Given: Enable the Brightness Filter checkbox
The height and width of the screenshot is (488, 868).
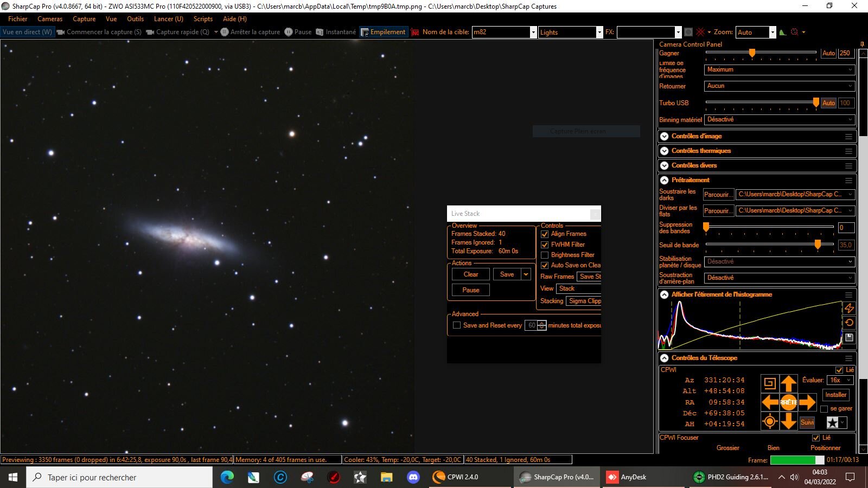Looking at the screenshot, I should click(545, 255).
